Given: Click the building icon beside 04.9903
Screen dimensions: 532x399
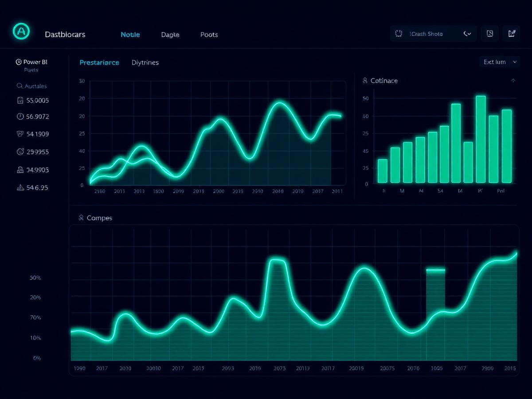Looking at the screenshot, I should tap(20, 170).
